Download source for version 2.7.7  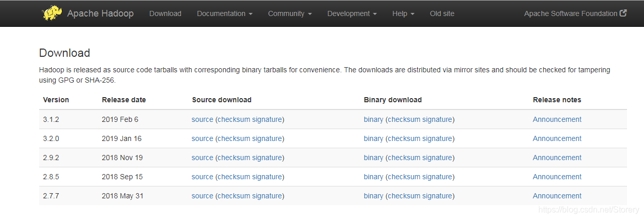[202, 196]
